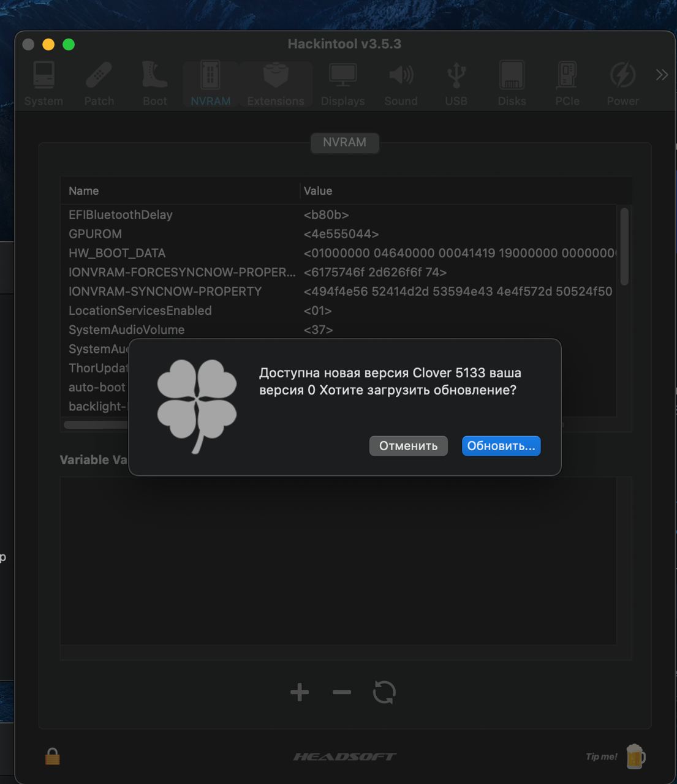
Task: Open the Disks toolbar section
Action: tap(512, 84)
